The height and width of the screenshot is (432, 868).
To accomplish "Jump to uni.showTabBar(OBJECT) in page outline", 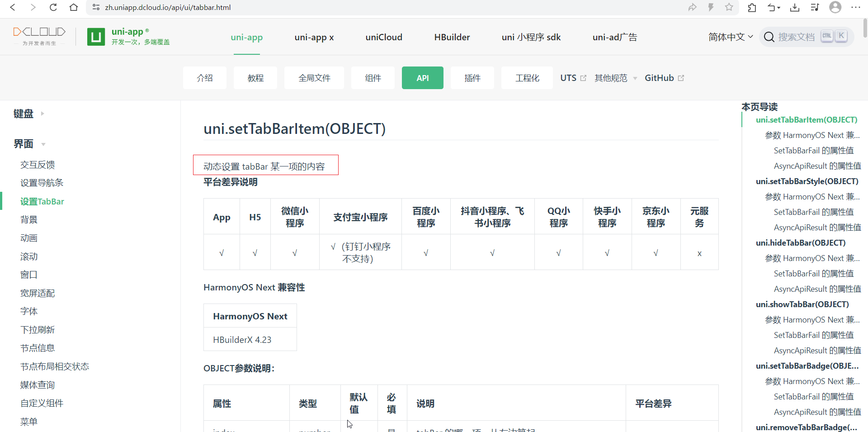I will [802, 304].
